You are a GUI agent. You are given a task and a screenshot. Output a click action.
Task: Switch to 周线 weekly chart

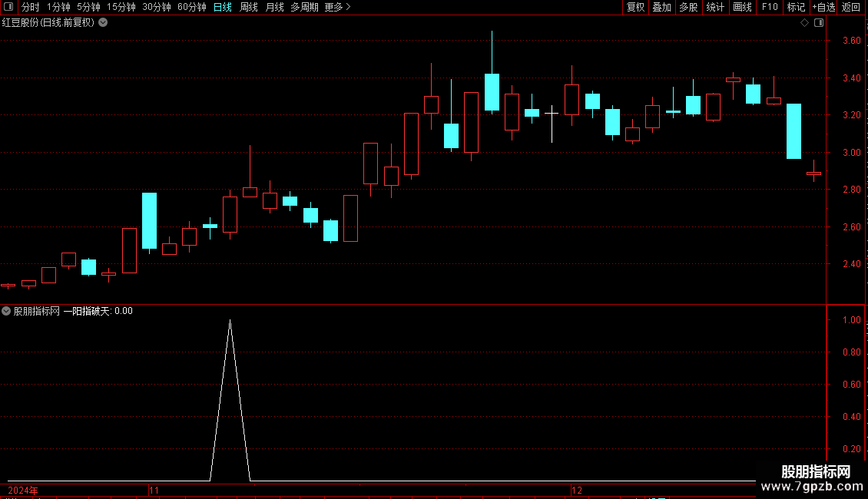pos(249,7)
